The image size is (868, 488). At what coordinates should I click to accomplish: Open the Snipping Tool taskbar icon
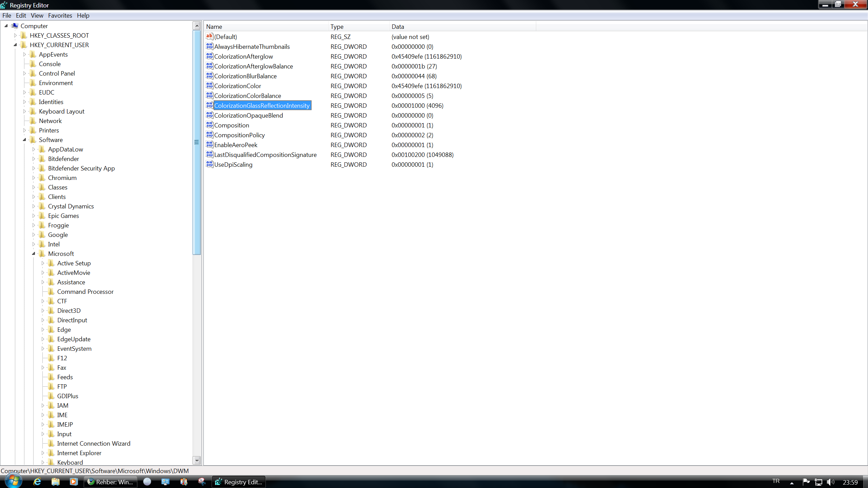click(x=202, y=482)
